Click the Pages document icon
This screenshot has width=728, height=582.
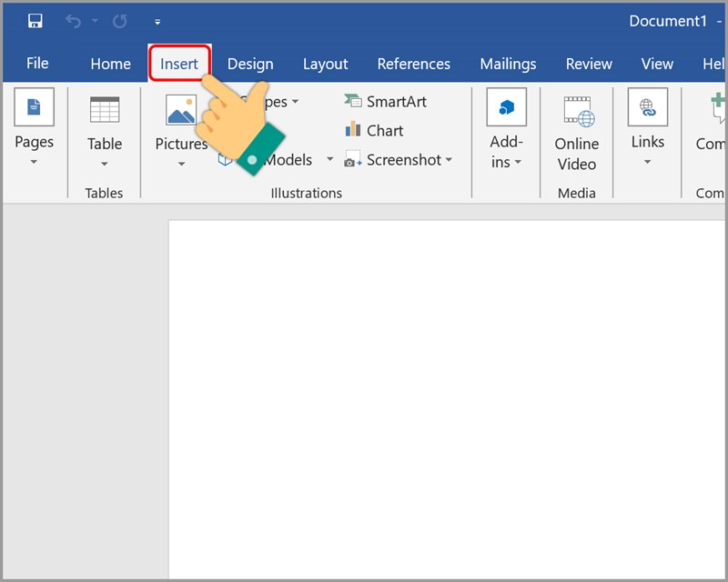point(35,107)
